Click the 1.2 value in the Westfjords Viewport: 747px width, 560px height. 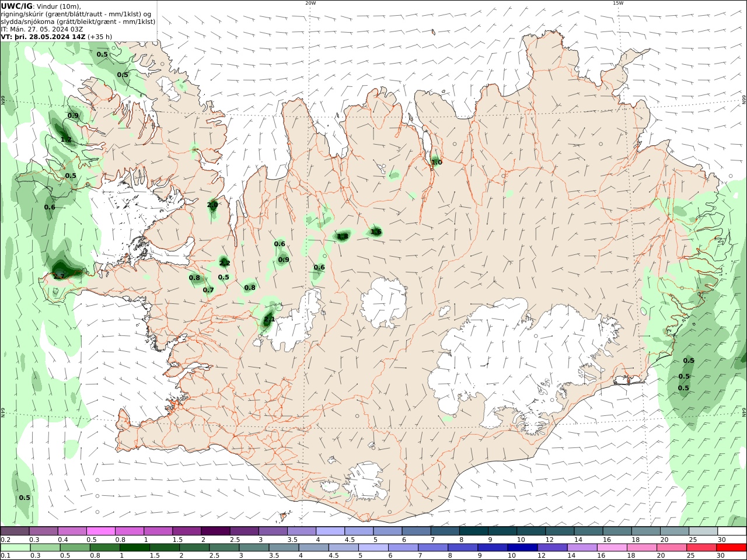tap(66, 139)
